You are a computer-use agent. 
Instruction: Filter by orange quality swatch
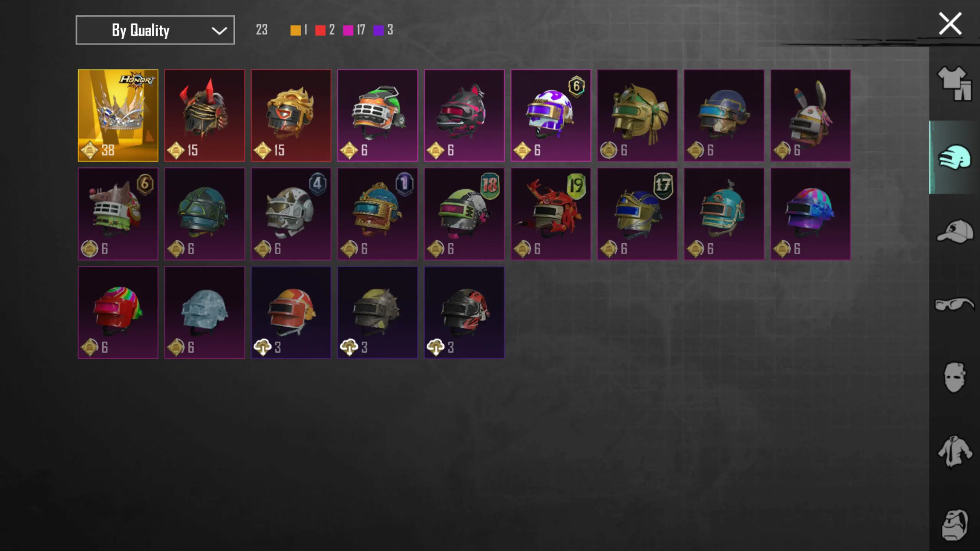click(295, 30)
